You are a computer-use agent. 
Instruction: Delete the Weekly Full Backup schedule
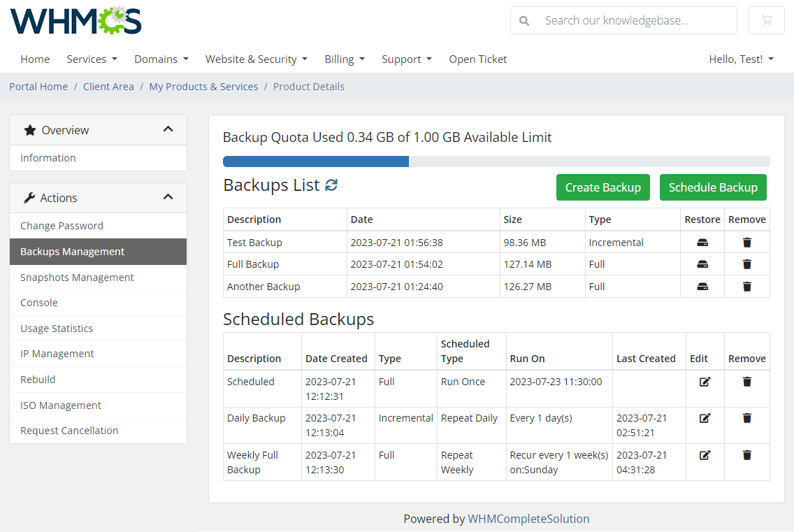746,454
